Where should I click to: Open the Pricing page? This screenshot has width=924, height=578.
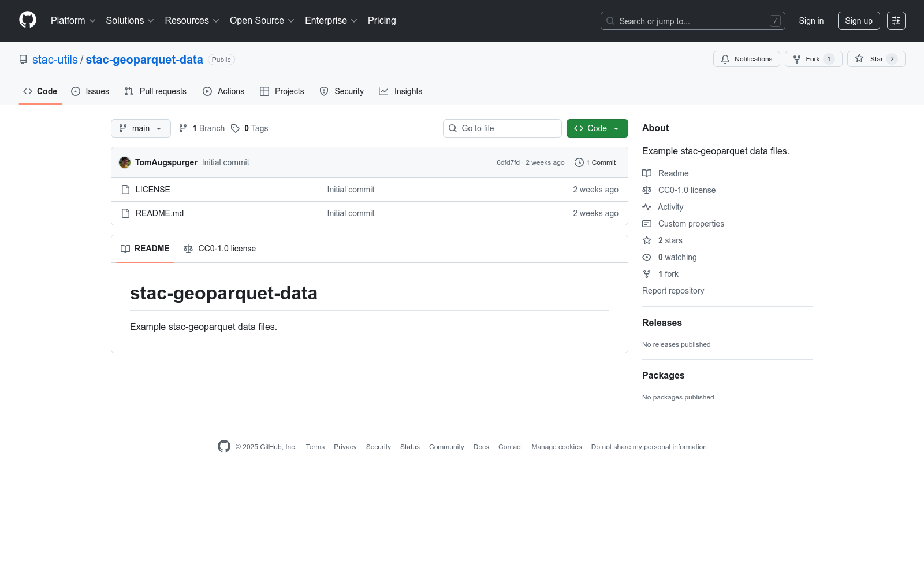(x=382, y=21)
